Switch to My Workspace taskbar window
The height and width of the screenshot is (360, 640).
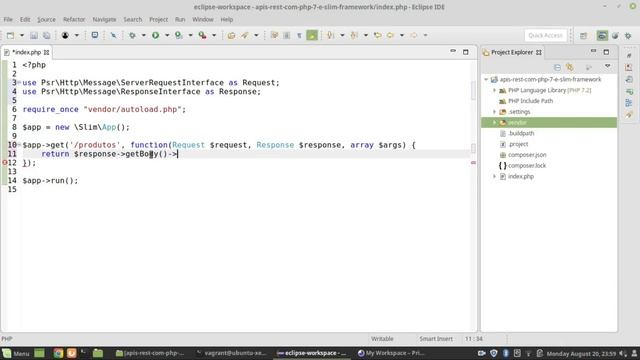point(391,353)
